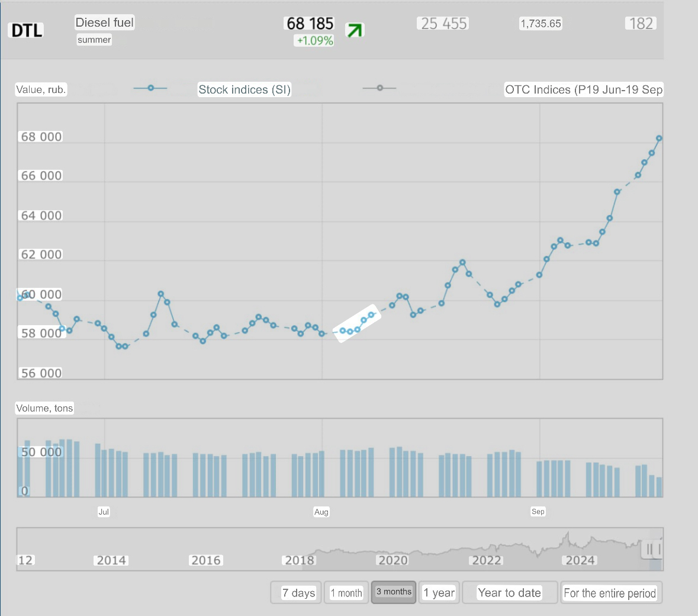Image resolution: width=698 pixels, height=616 pixels.
Task: Click the Volume, tons axis title
Action: (x=44, y=408)
